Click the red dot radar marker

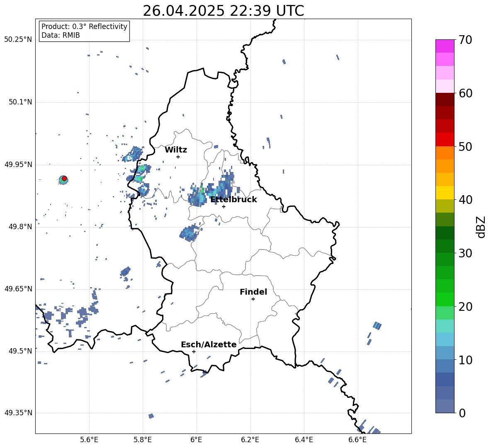64,179
